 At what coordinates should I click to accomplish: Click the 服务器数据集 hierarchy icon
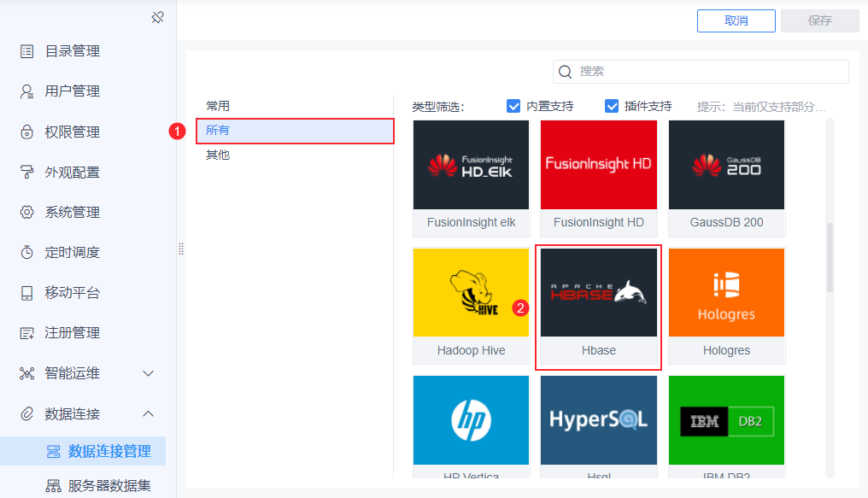coord(53,486)
